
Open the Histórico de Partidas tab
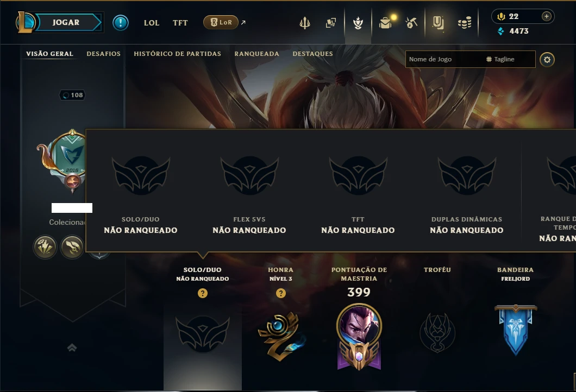point(178,54)
